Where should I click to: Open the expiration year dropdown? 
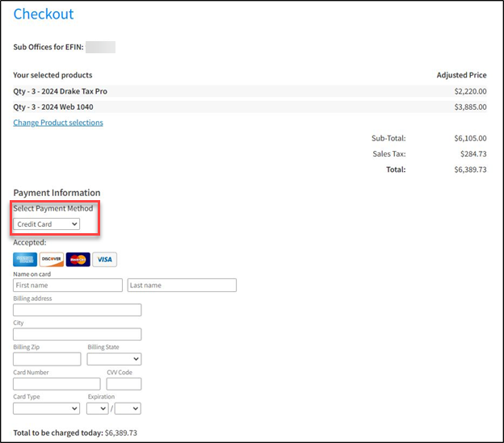point(128,408)
